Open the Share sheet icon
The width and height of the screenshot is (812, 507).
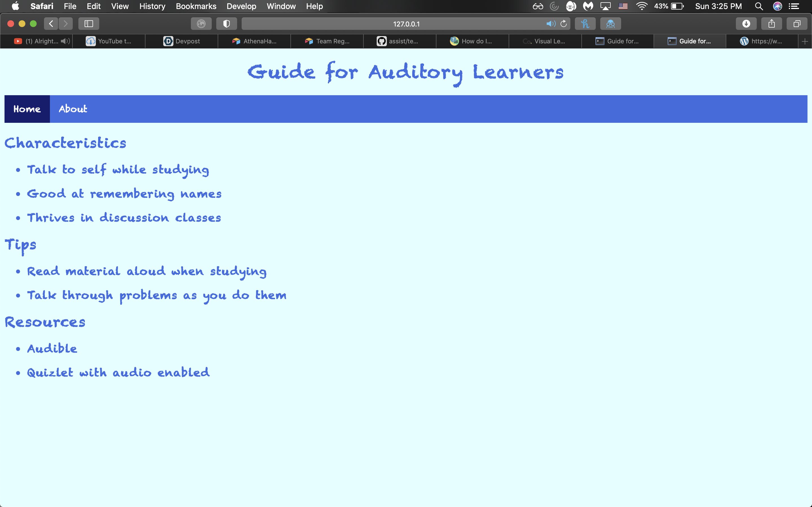771,24
